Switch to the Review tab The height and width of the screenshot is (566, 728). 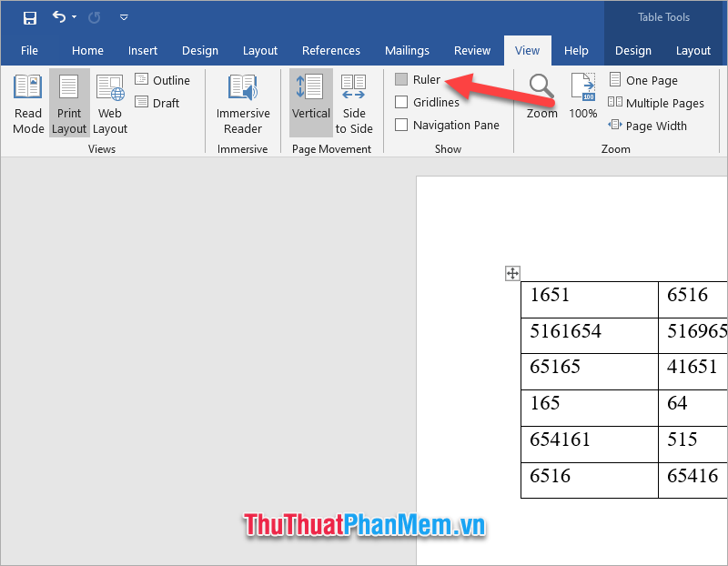471,50
